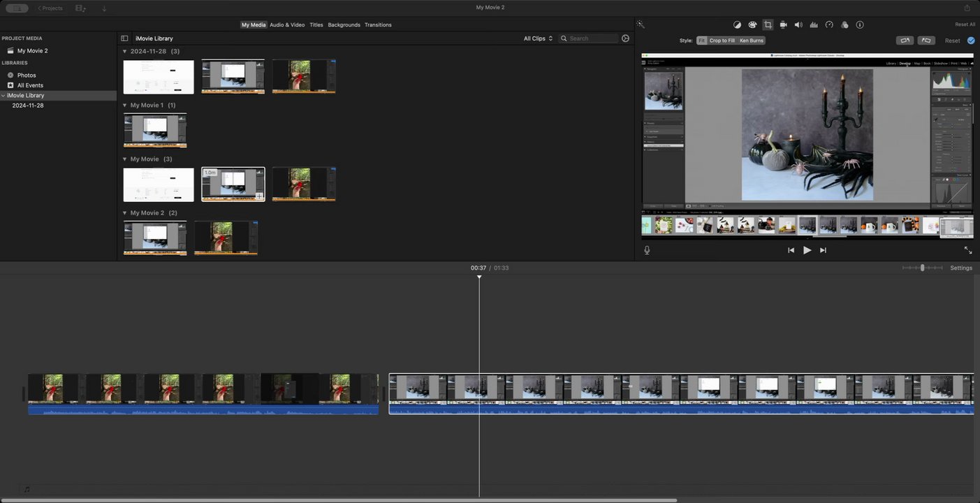Select the 2024-11-28 event in sidebar
The height and width of the screenshot is (503, 980).
28,105
